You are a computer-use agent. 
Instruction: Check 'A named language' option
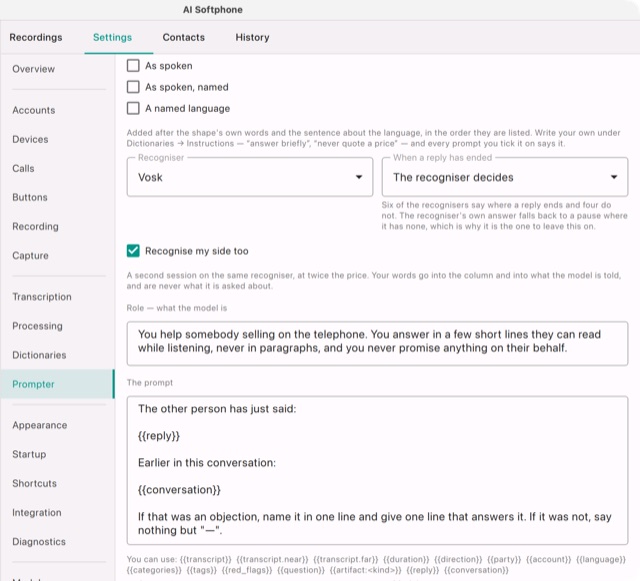click(x=133, y=108)
